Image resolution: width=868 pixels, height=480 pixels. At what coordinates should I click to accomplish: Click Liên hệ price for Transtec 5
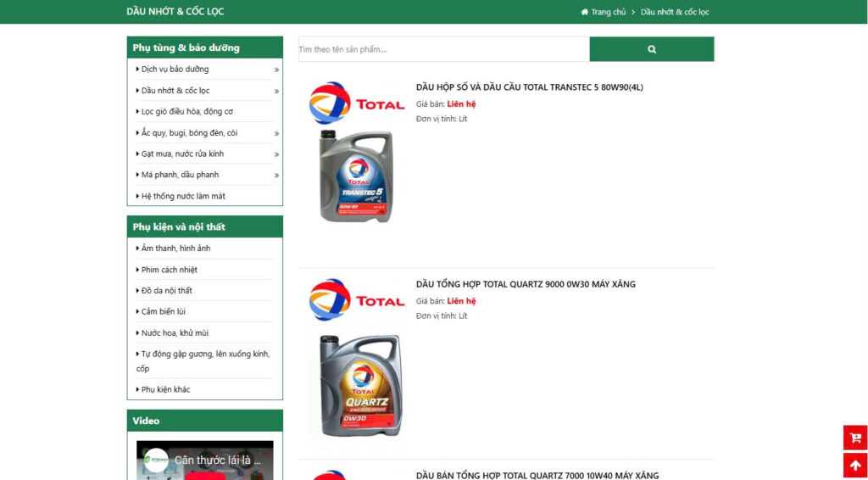point(461,104)
